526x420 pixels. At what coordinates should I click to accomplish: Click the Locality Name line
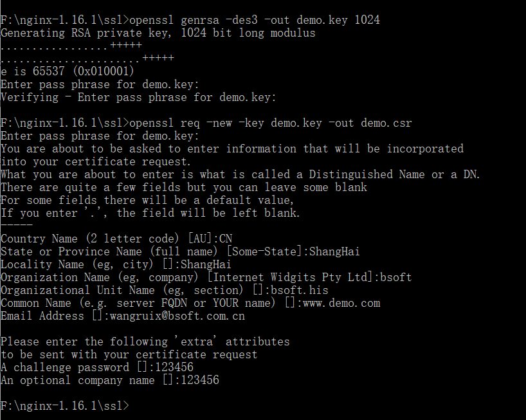pyautogui.click(x=116, y=264)
